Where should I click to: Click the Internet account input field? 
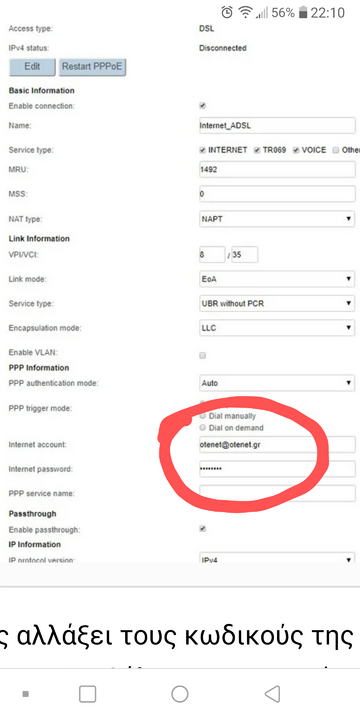coord(277,444)
